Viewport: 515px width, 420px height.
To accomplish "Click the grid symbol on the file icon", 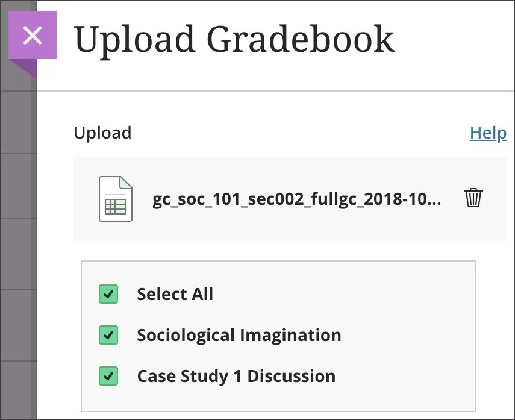I will pos(116,208).
